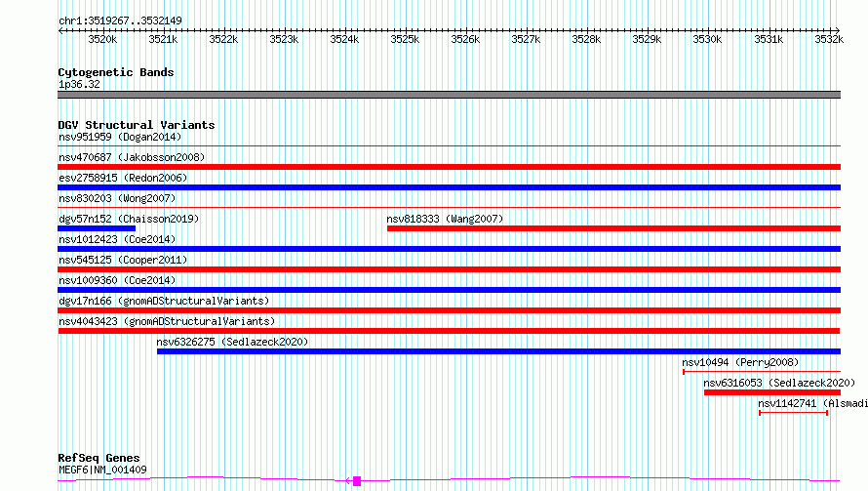Click the 3532k ruler tick label
Viewport: 868px width, 491px height.
pyautogui.click(x=829, y=39)
